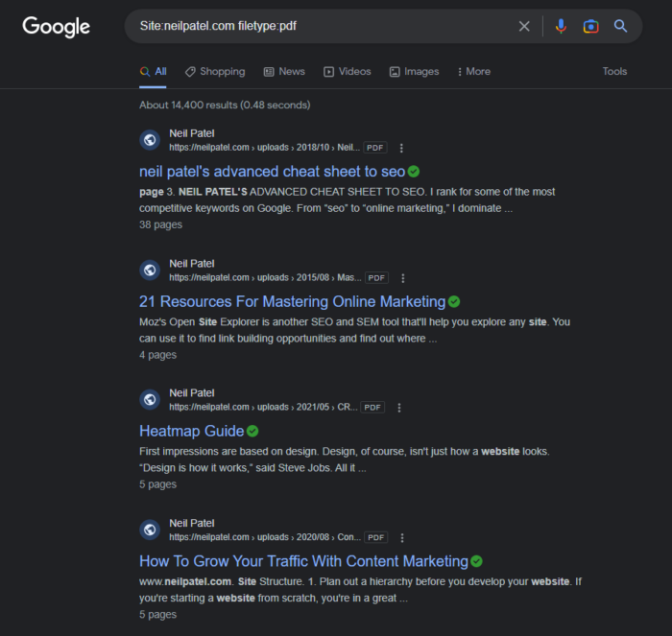Click the green checkmark beside Heatmap Guide

[x=252, y=432]
